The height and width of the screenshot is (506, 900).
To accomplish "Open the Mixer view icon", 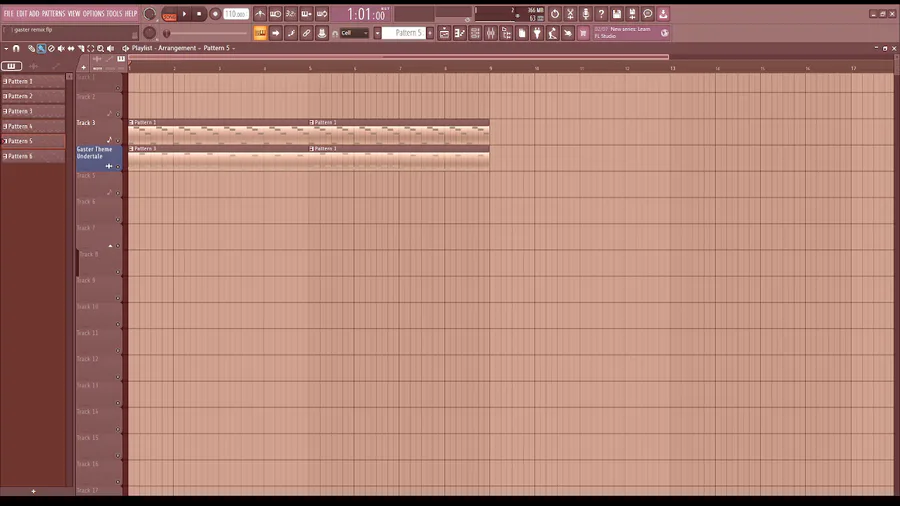I will (x=491, y=33).
